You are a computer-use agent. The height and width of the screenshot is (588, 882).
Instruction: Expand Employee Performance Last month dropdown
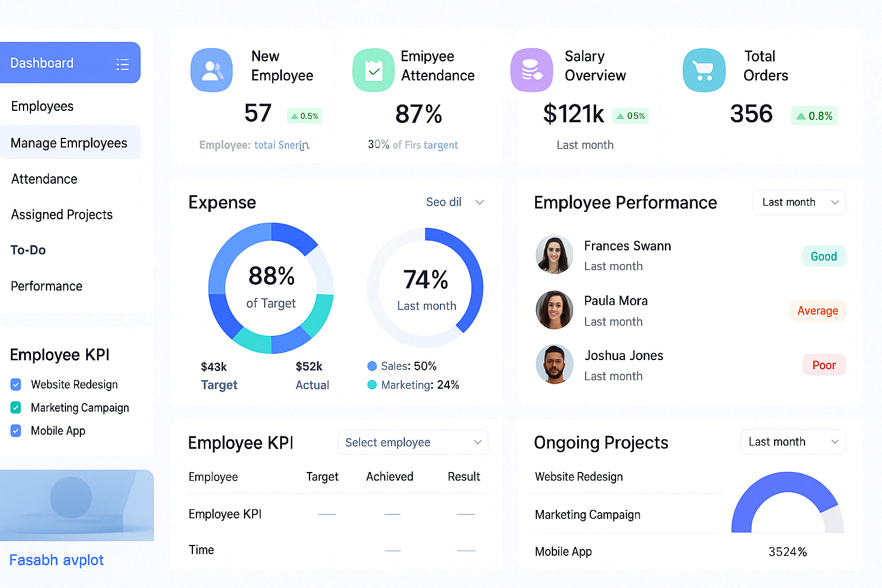click(x=799, y=203)
